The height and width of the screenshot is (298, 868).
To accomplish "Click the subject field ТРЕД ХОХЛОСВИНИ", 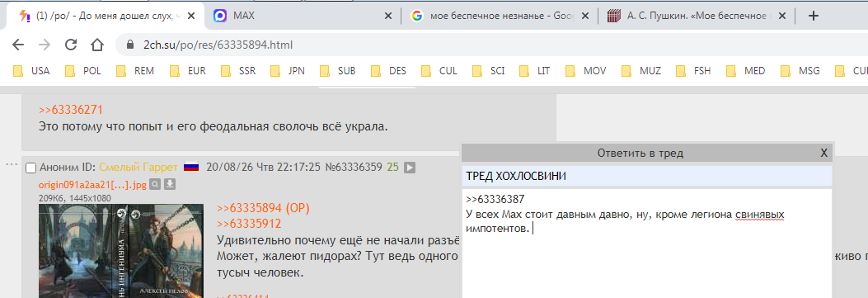I will tap(647, 176).
